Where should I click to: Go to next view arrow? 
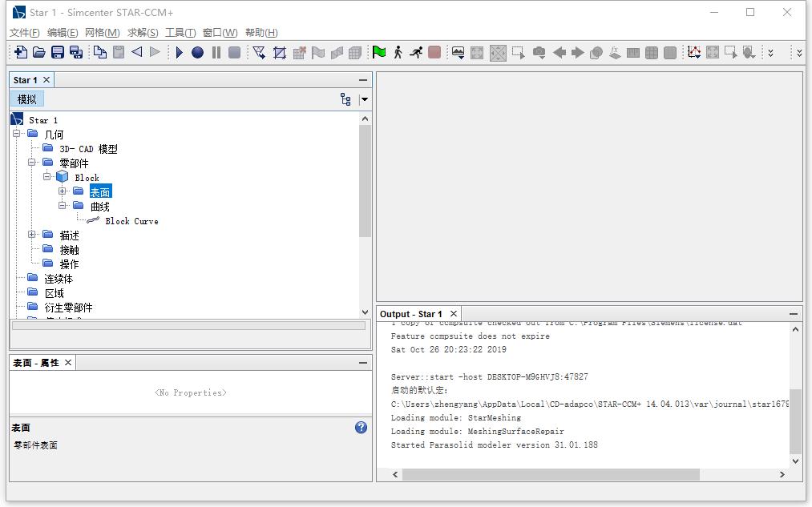pyautogui.click(x=577, y=52)
